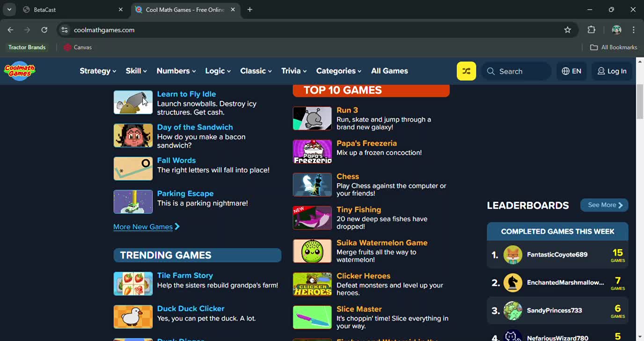Open the Tile Farm Story title link
The height and width of the screenshot is (341, 644).
185,275
